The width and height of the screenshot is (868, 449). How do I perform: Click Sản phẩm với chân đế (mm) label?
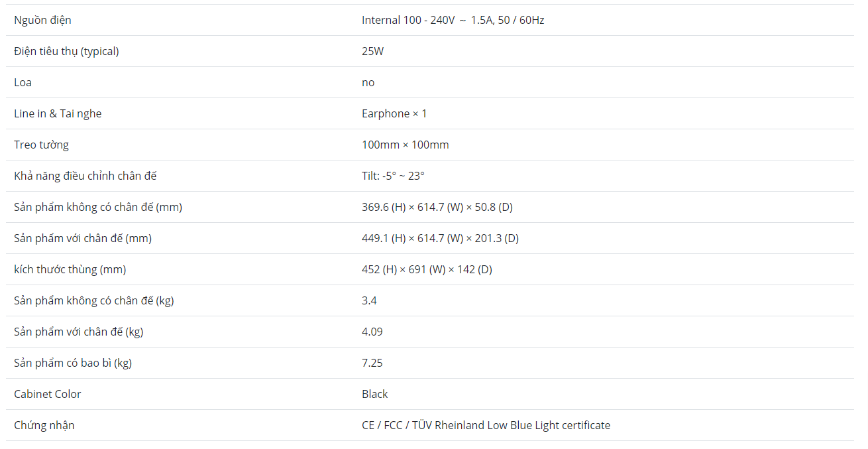(x=83, y=238)
